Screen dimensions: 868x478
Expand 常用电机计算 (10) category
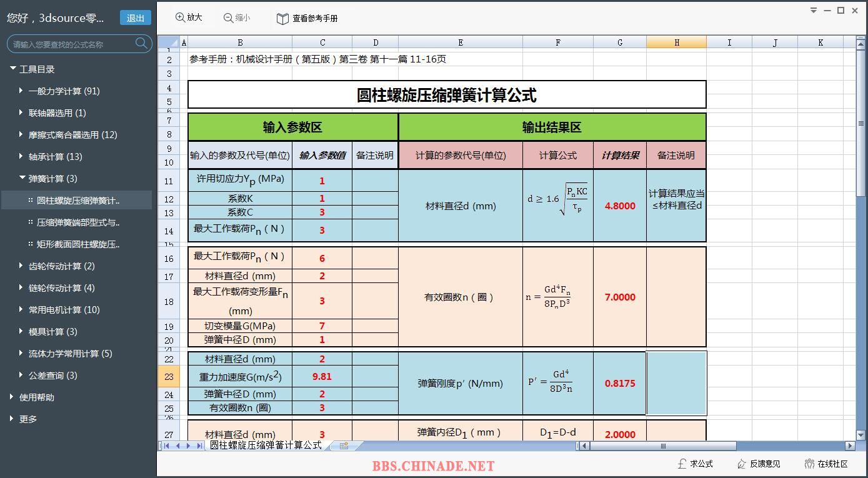coord(22,309)
